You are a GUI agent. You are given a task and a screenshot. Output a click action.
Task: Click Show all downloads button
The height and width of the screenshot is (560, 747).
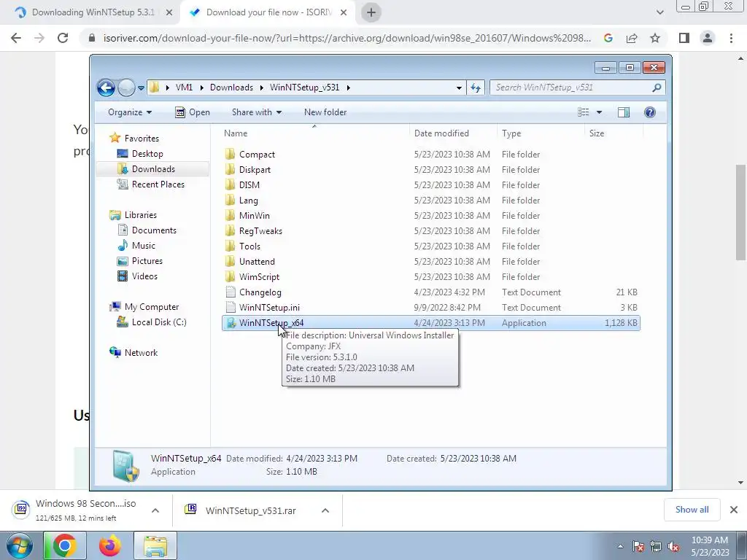tap(692, 510)
